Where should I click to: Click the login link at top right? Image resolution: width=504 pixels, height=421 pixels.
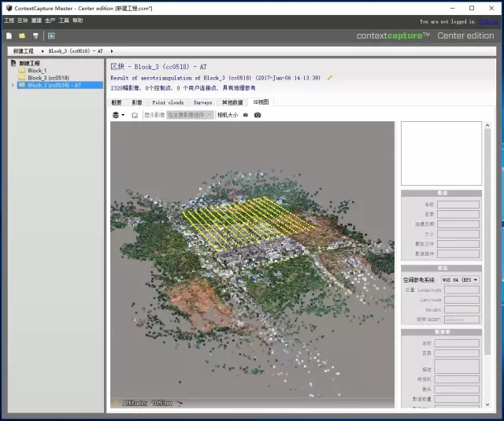pos(488,22)
